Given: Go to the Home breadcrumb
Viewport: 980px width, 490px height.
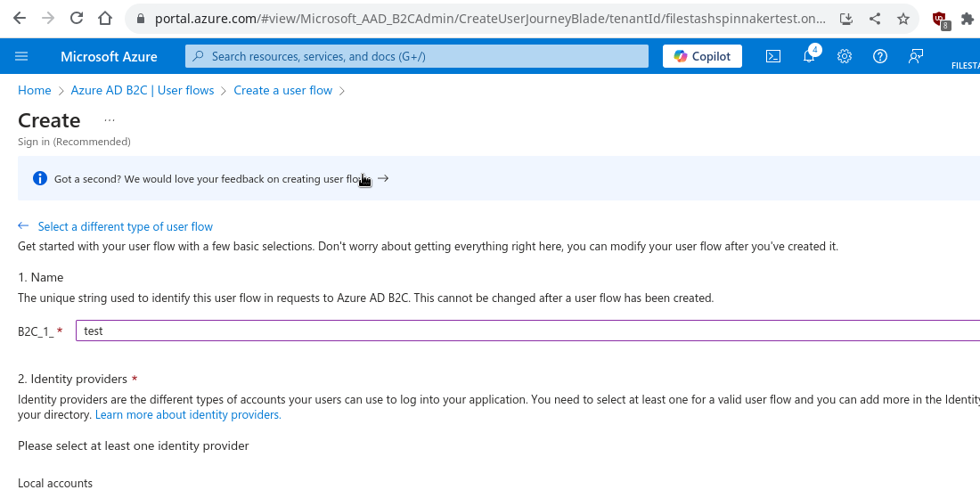Looking at the screenshot, I should point(35,91).
